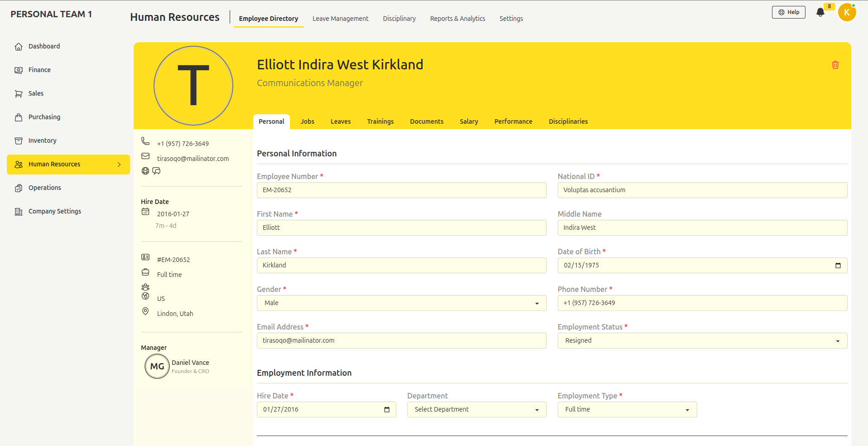Click the Phone Number field
868x446 pixels.
[x=703, y=303]
